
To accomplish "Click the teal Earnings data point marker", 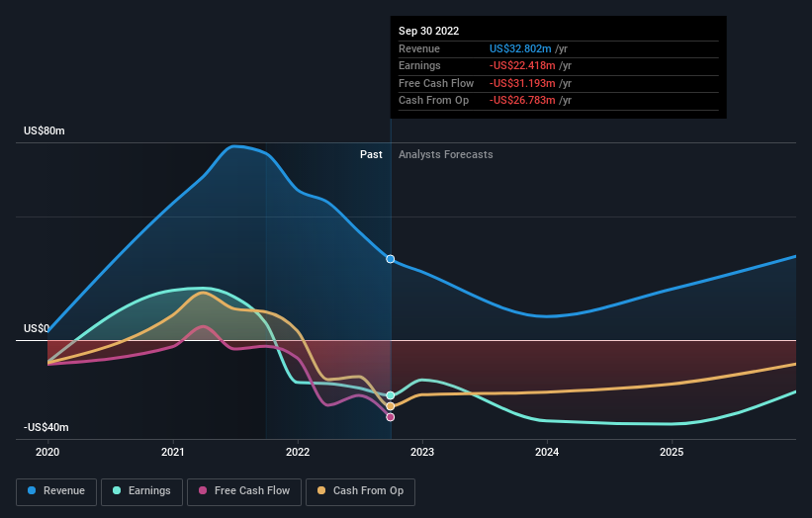I will click(x=391, y=395).
